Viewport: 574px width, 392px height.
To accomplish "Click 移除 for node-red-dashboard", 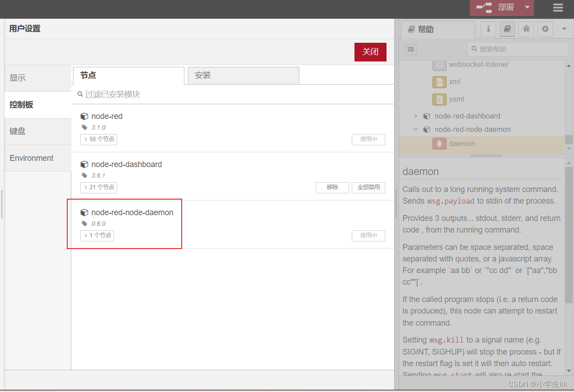I will click(332, 188).
